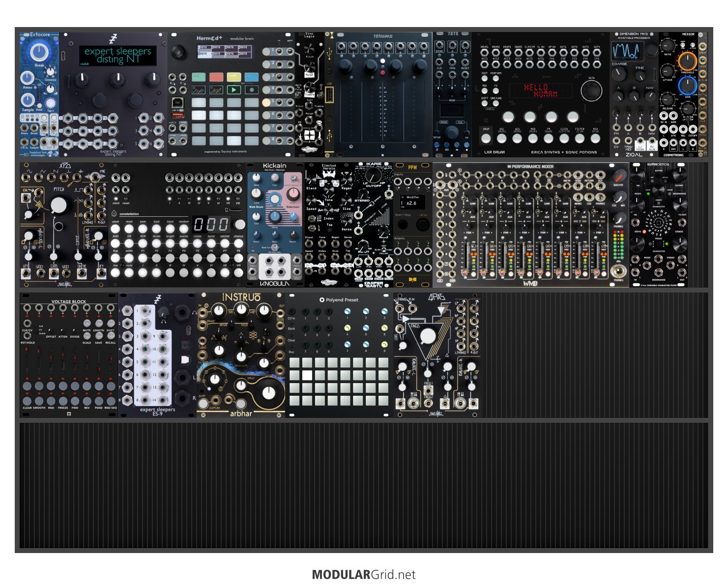Click the Sample knob on Ectocore module
This screenshot has width=728, height=585.
(28, 101)
